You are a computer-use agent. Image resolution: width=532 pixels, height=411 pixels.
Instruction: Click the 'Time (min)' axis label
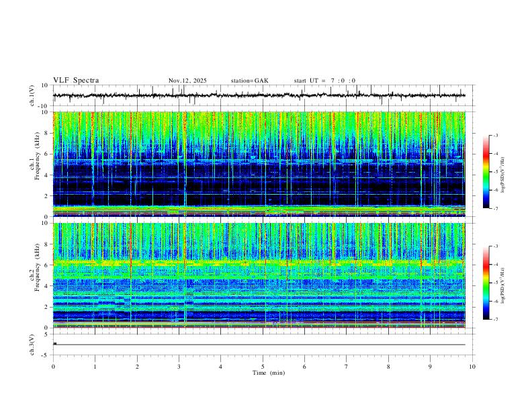click(269, 373)
